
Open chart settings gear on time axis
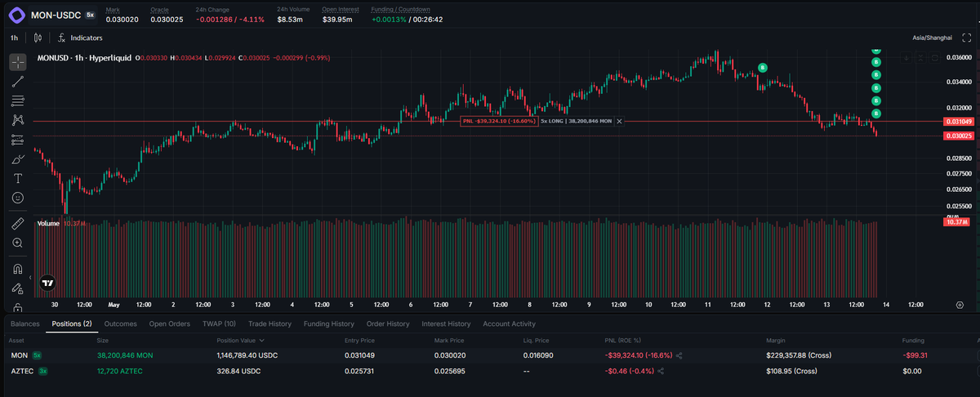click(960, 304)
